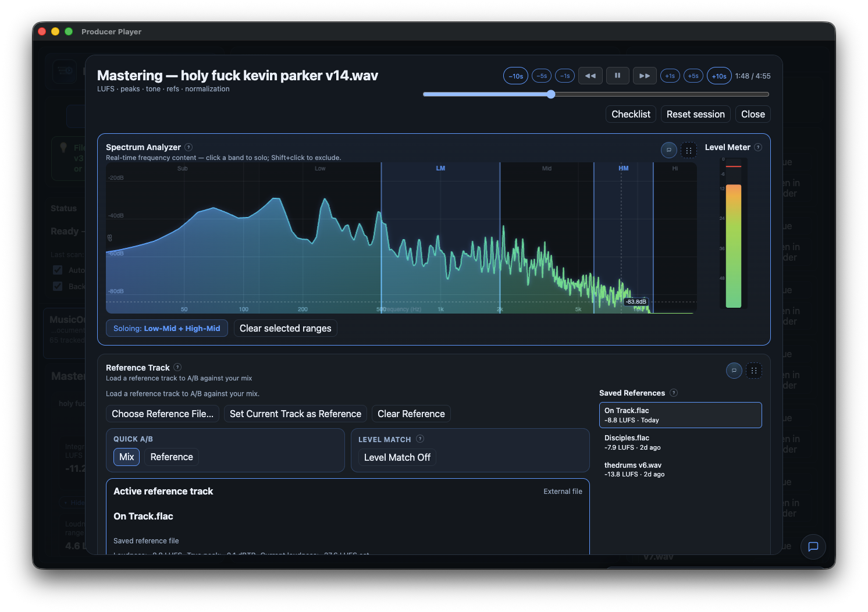Click the Soloing: Low-Mid + High-Mid indicator
The width and height of the screenshot is (868, 612).
[167, 328]
